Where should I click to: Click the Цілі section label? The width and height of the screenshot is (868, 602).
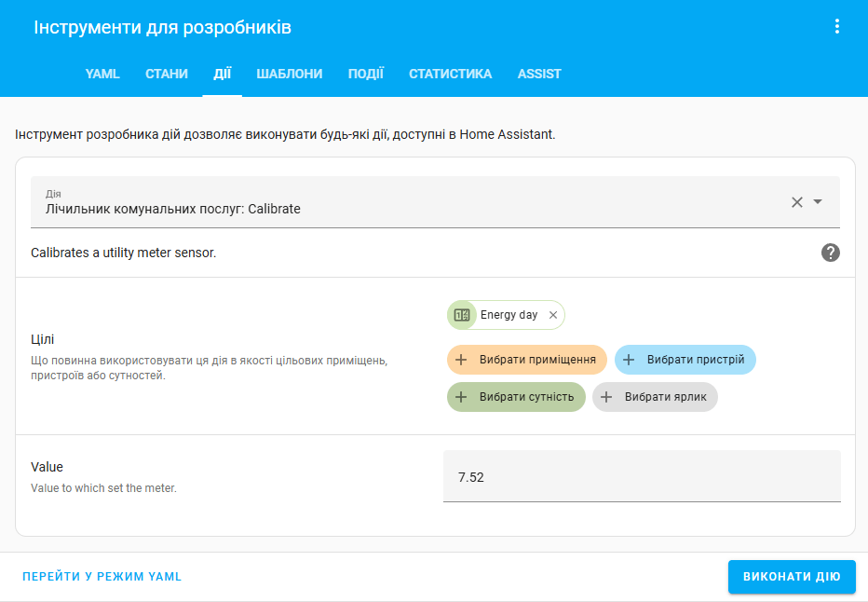coord(43,339)
